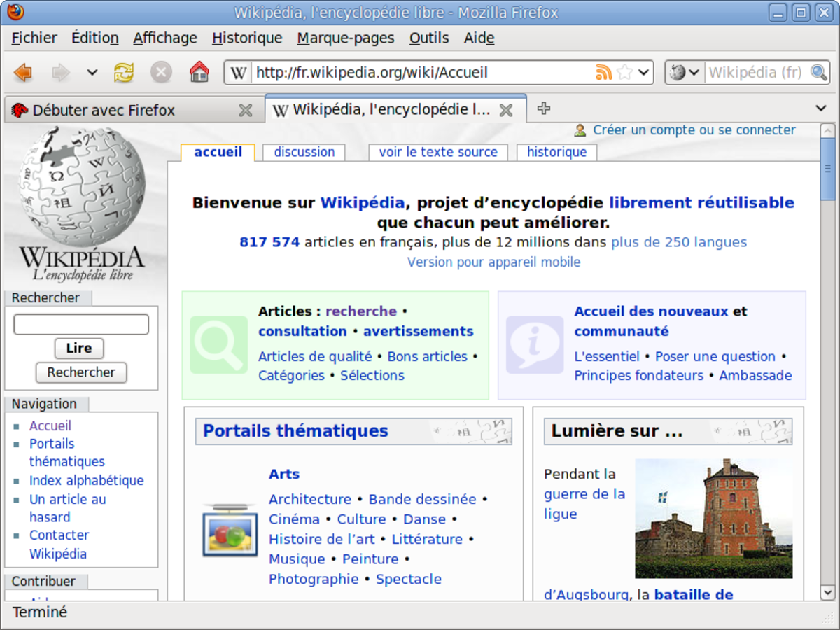This screenshot has width=840, height=630.
Task: Open the Photographie portal link
Action: point(314,579)
